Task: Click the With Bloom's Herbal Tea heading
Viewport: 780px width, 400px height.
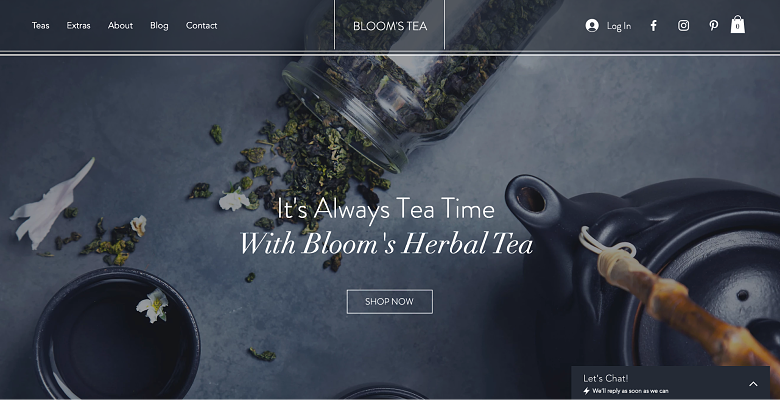Action: 386,244
